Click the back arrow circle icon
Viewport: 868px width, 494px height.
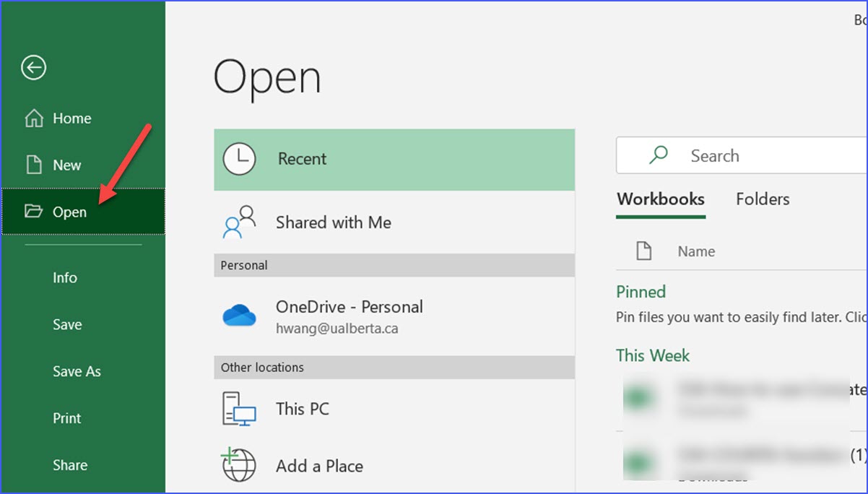coord(33,68)
